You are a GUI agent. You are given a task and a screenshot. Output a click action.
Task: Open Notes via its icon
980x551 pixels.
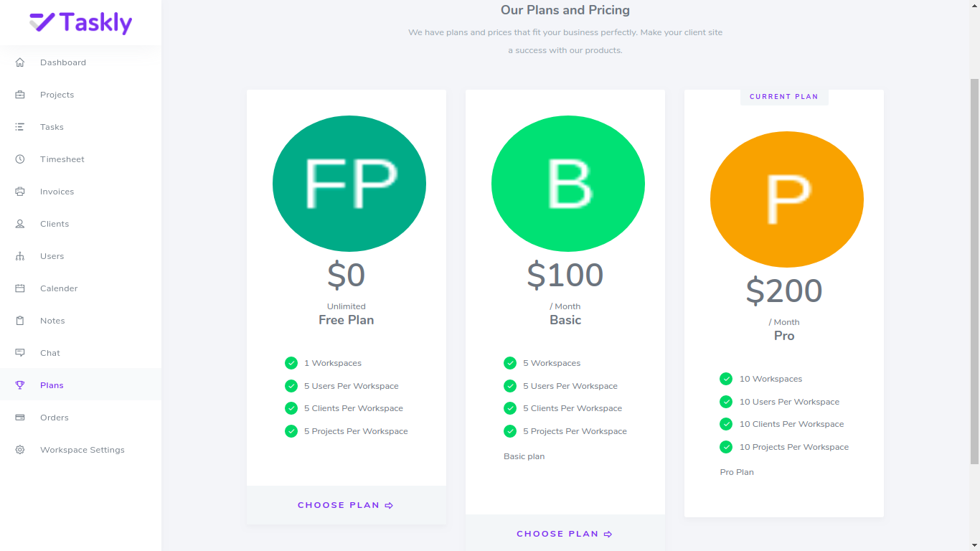[x=20, y=321]
